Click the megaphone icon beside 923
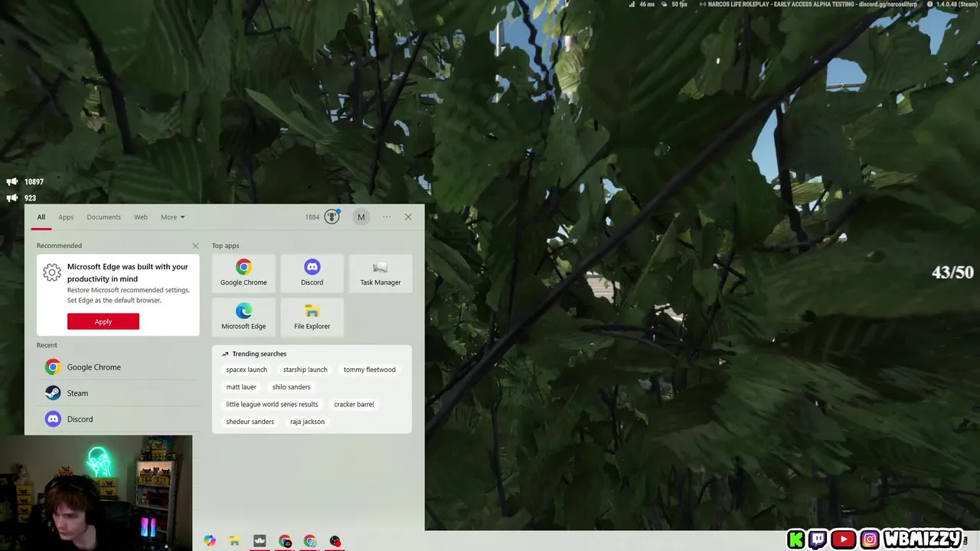Viewport: 980px width, 551px height. tap(12, 197)
